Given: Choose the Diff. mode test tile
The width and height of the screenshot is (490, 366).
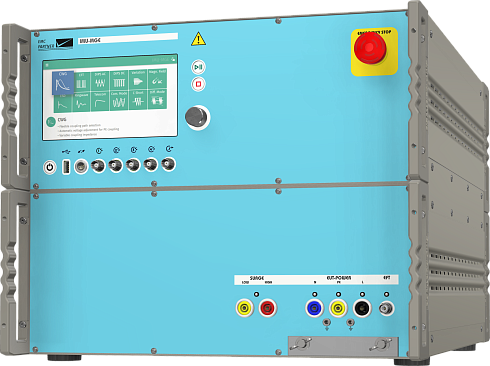Looking at the screenshot, I should click(x=157, y=99).
